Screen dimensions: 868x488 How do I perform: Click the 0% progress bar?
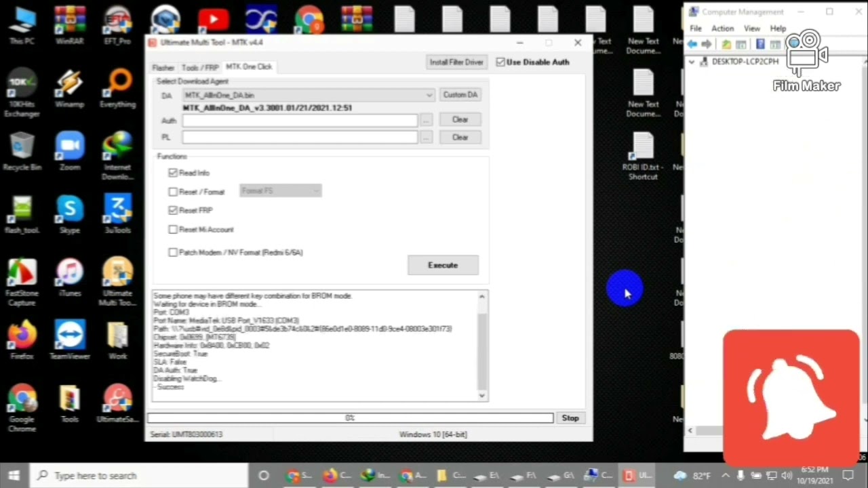tap(350, 418)
